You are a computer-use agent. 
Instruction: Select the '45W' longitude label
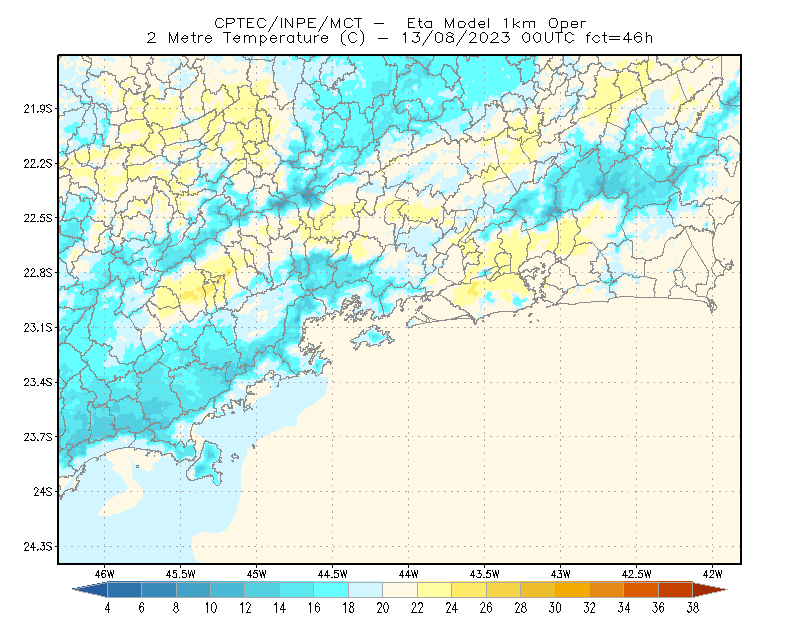257,574
